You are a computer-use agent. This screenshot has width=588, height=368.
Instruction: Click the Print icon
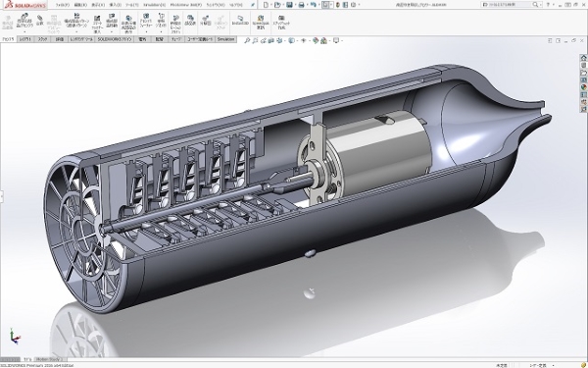point(301,5)
